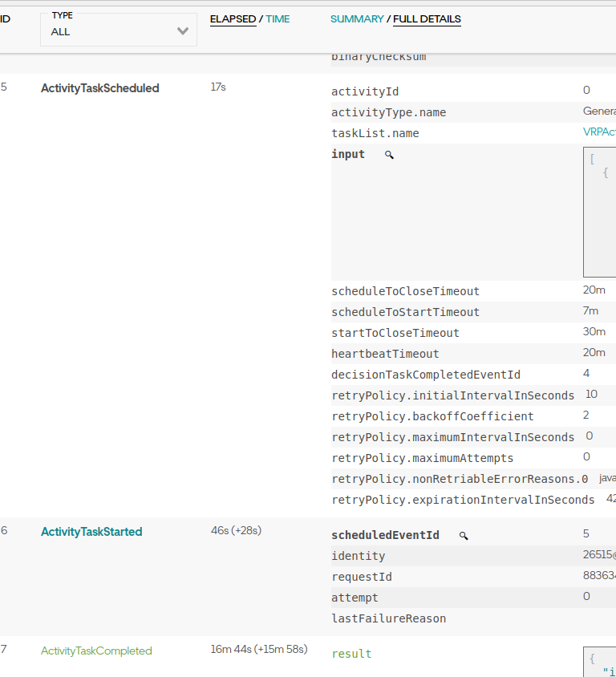Open the VRPAct taskList.name link
Screen dimensions: 616x677
[599, 132]
